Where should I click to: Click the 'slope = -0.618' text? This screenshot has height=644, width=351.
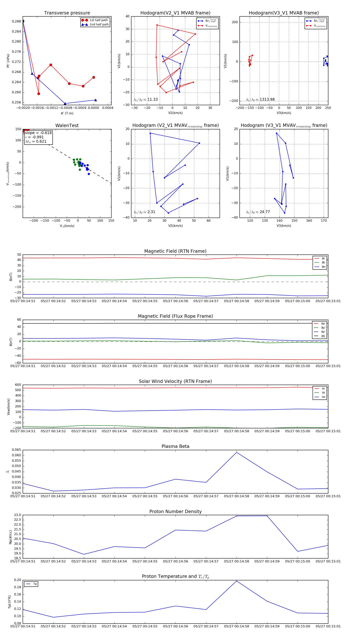38,133
